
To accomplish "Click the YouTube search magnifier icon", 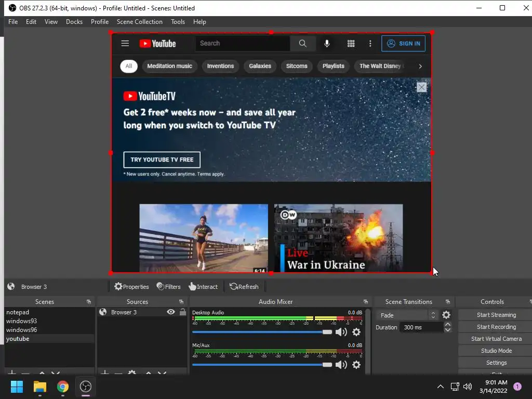I will pyautogui.click(x=303, y=44).
